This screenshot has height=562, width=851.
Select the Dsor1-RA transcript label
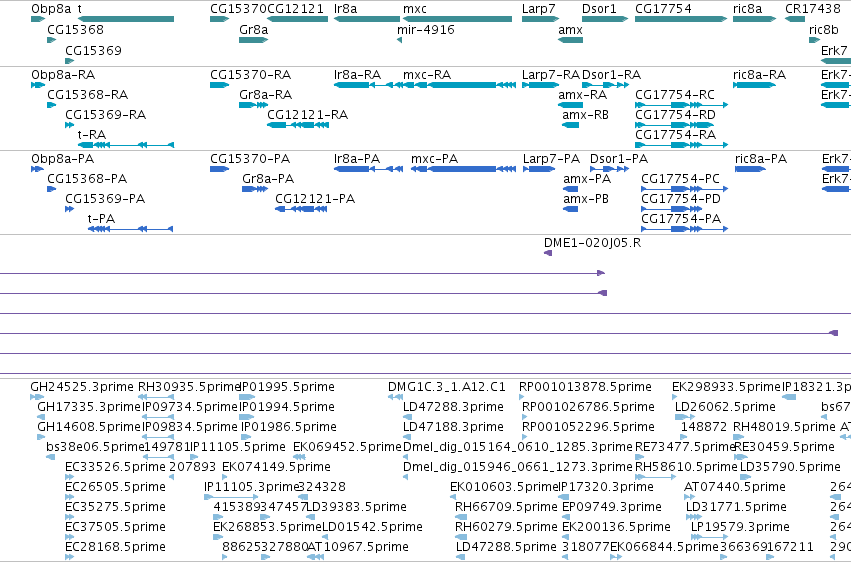click(611, 75)
